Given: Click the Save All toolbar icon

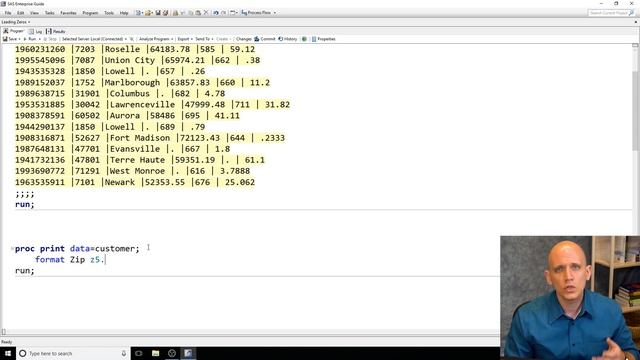Looking at the screenshot, I should coord(165,13).
